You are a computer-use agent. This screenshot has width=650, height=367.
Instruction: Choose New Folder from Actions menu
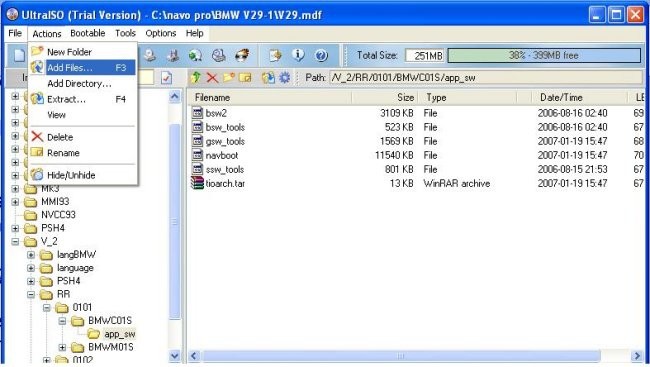click(82, 52)
